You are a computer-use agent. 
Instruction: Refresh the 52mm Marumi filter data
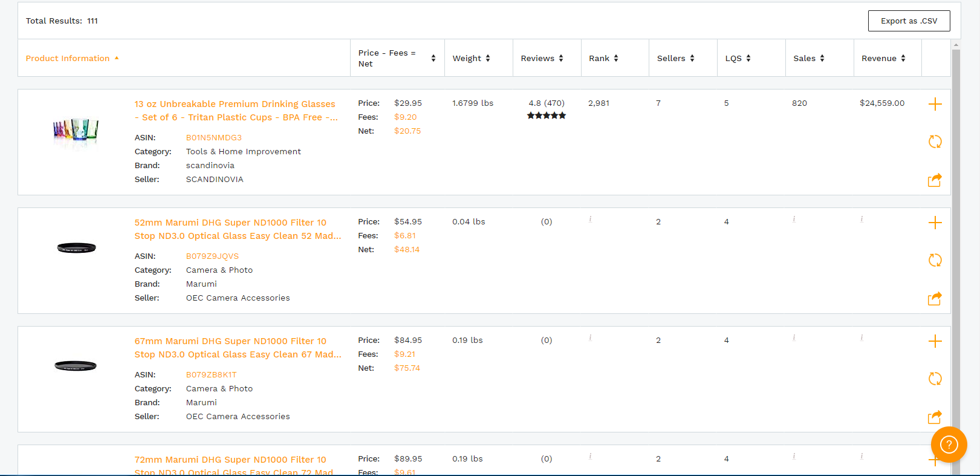coord(935,260)
